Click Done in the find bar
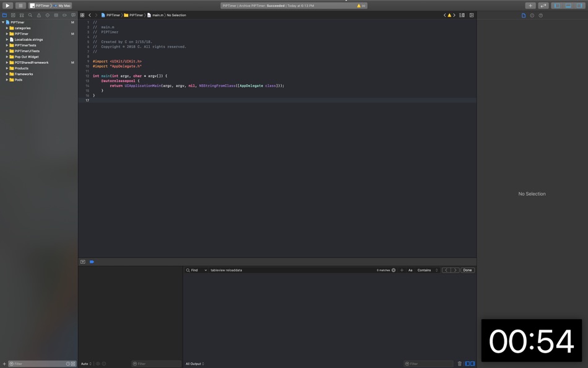The width and height of the screenshot is (588, 368). pos(467,270)
